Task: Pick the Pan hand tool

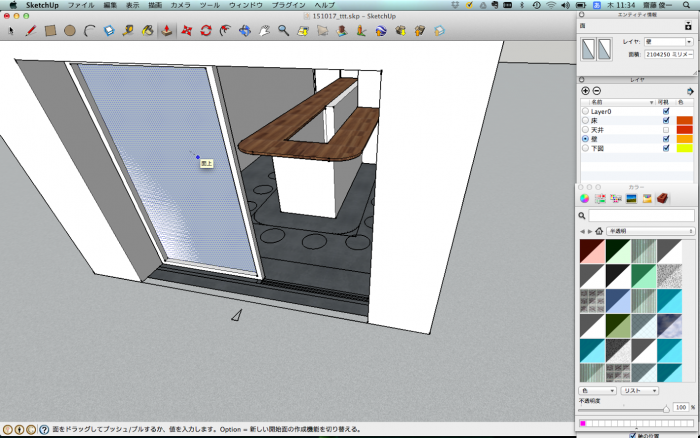Action: click(264, 31)
